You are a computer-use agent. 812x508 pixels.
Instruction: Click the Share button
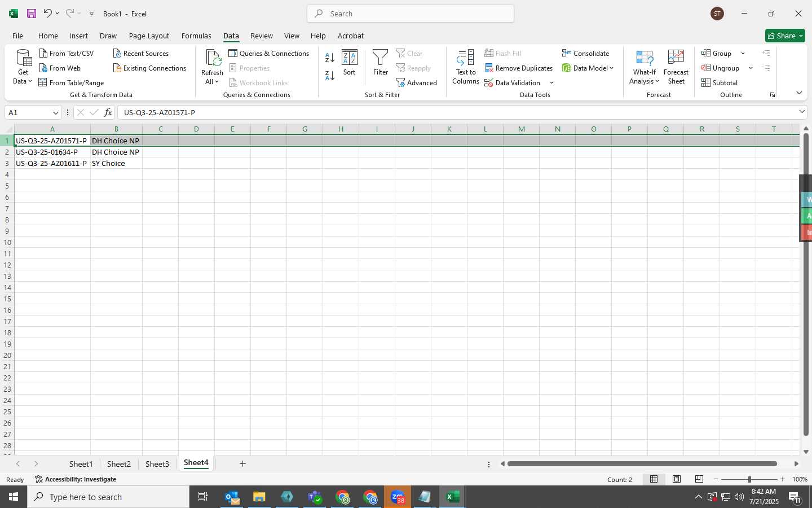point(785,36)
